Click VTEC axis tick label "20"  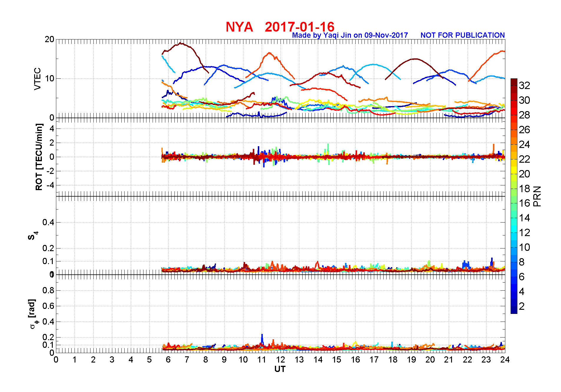pyautogui.click(x=49, y=39)
